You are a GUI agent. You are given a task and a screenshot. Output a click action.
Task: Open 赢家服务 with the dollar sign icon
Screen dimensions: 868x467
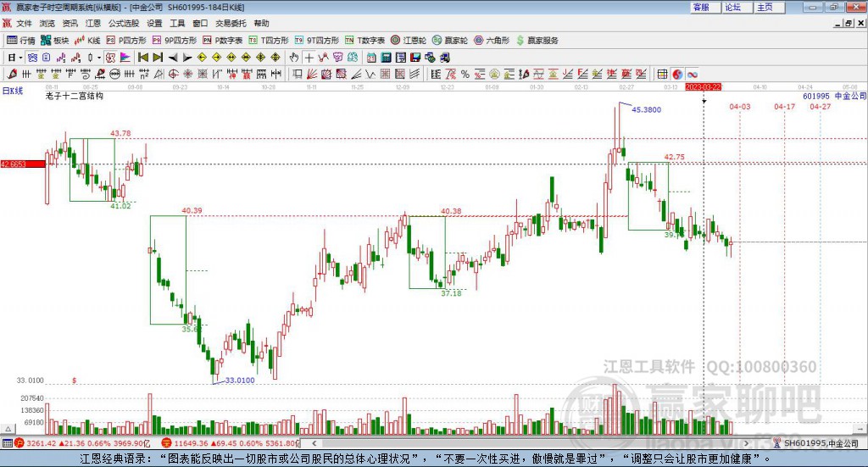(537, 41)
